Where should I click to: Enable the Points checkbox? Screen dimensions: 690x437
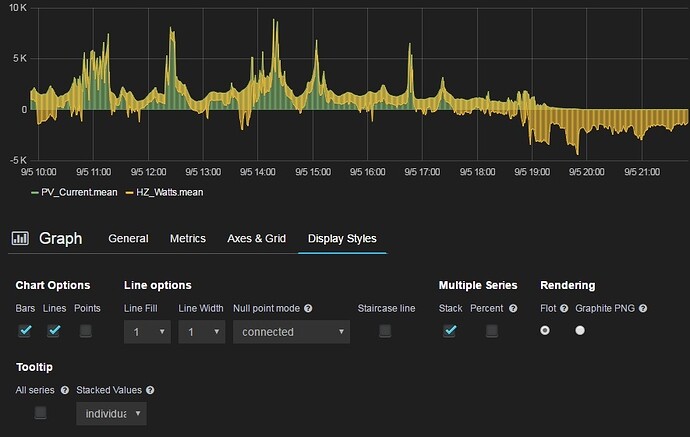coord(86,331)
